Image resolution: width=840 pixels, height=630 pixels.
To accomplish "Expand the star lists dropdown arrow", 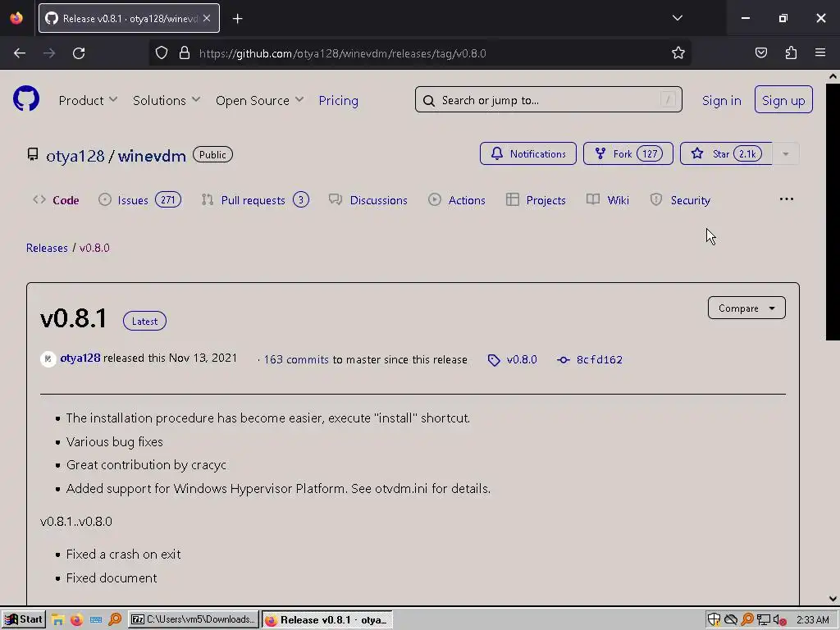I will point(785,153).
